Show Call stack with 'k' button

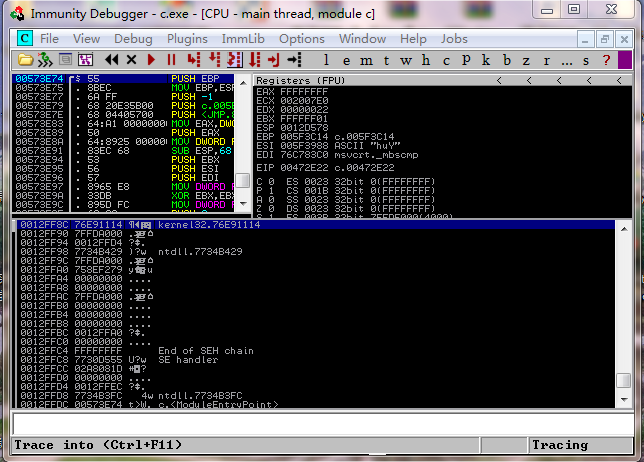[x=486, y=60]
